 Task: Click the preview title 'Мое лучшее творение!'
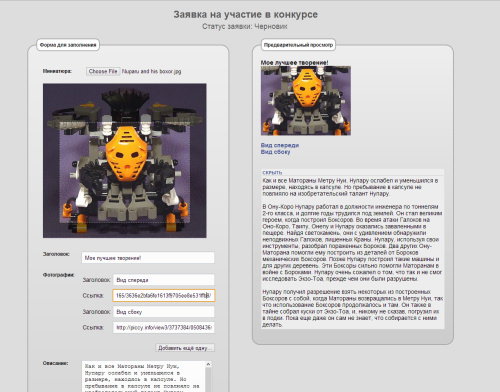294,62
